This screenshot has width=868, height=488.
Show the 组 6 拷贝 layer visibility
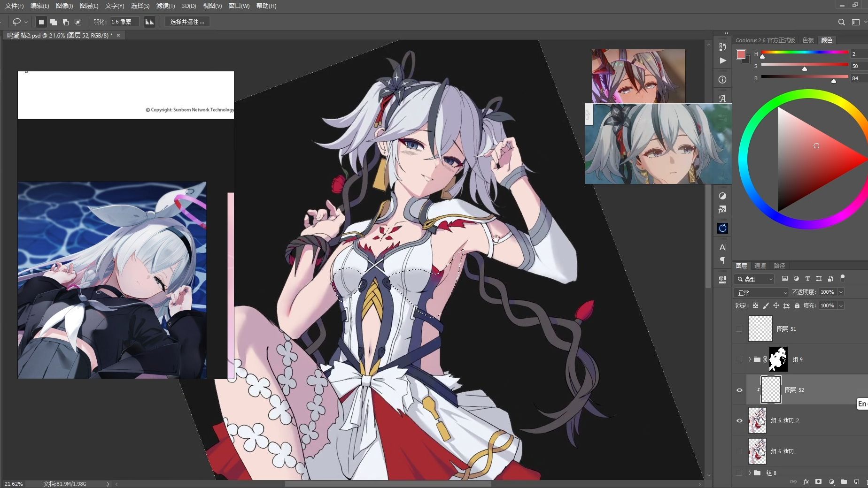(x=739, y=451)
